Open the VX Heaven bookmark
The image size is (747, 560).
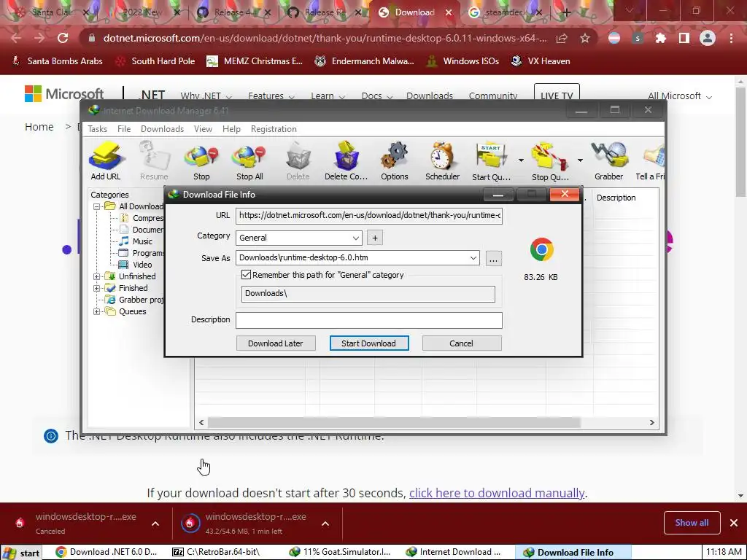pos(541,61)
